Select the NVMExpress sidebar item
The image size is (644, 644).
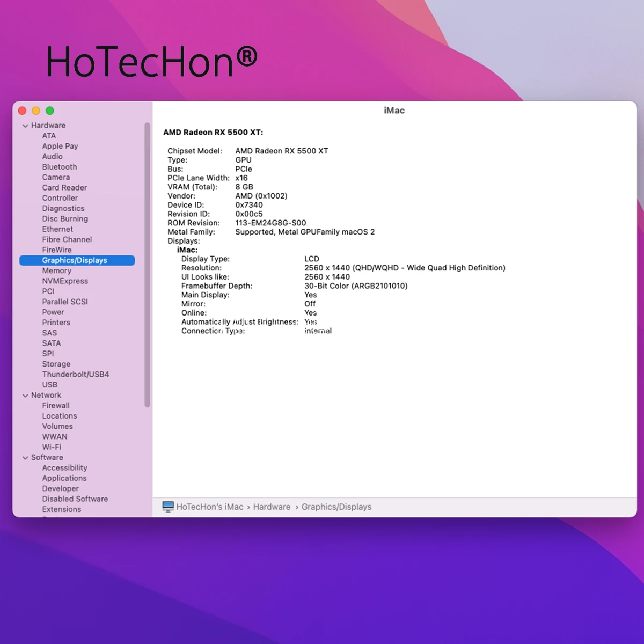click(65, 281)
